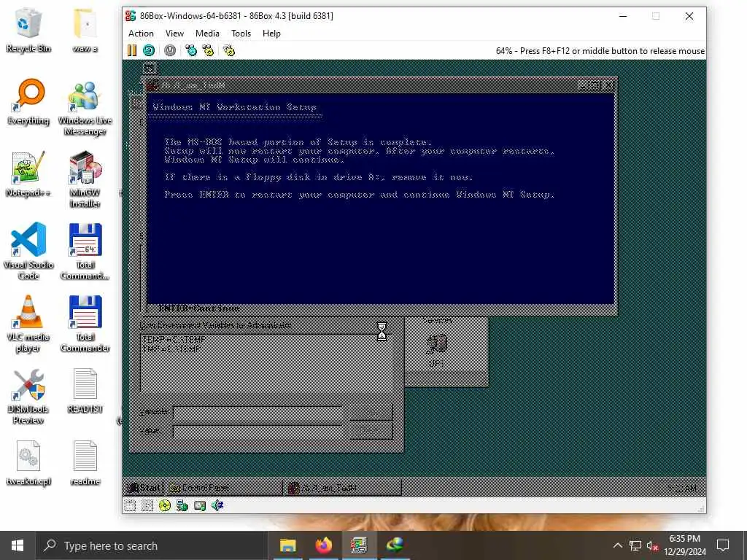Click the emulated Windows NT Start button
This screenshot has width=747, height=560.
144,488
